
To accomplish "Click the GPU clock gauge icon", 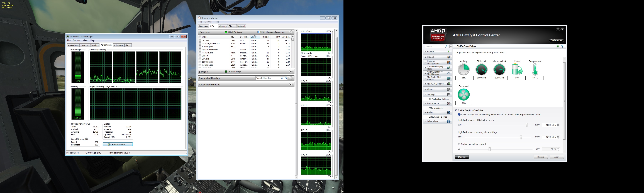I will click(x=482, y=69).
